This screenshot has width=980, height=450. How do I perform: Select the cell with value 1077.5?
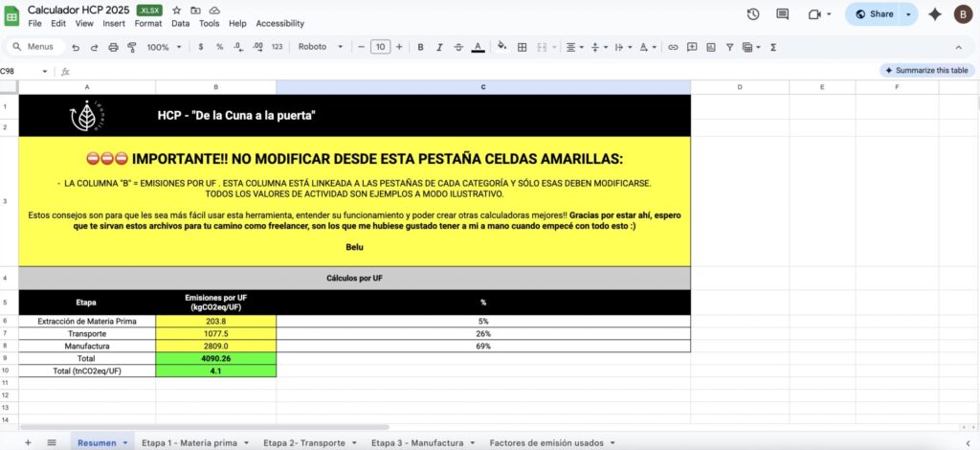tap(215, 334)
